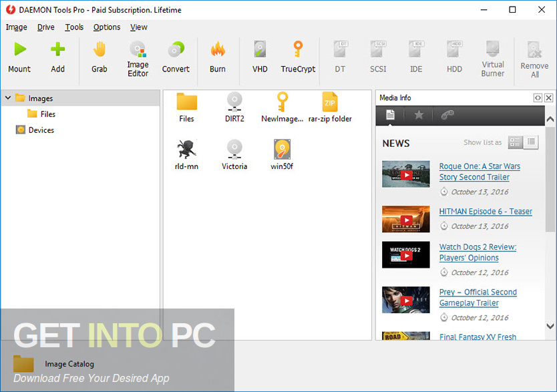This screenshot has height=392, width=557.
Task: Open the Image Editor tool
Action: [138, 59]
